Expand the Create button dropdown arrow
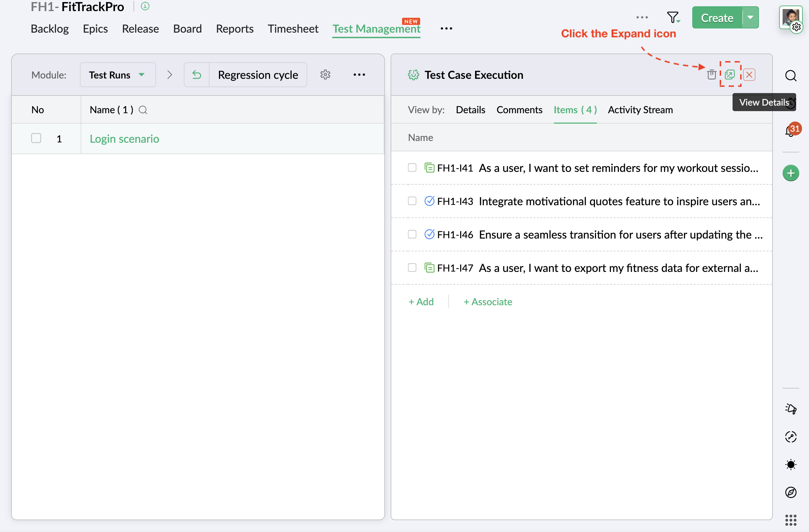The height and width of the screenshot is (532, 809). pyautogui.click(x=751, y=17)
